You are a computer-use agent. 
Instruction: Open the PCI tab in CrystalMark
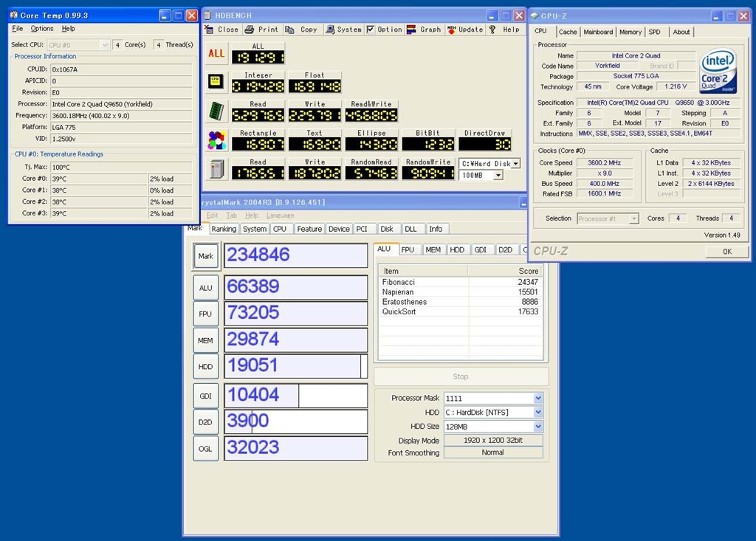362,229
